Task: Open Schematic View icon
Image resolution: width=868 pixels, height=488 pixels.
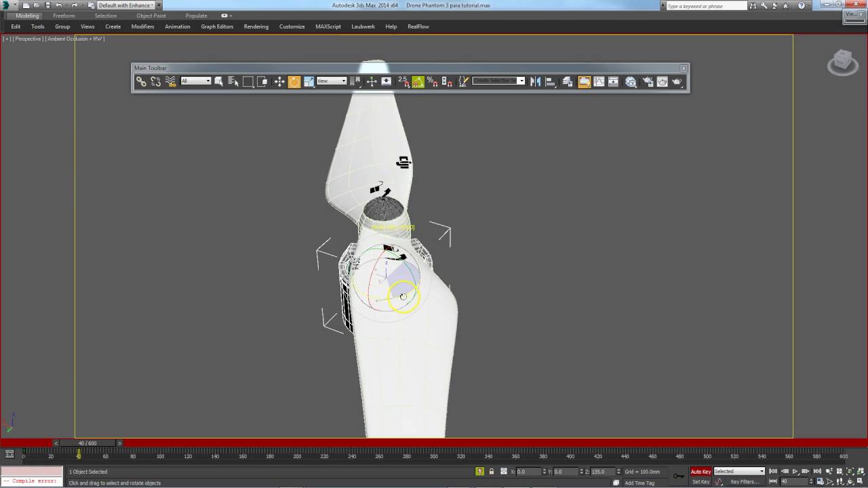Action: (613, 81)
